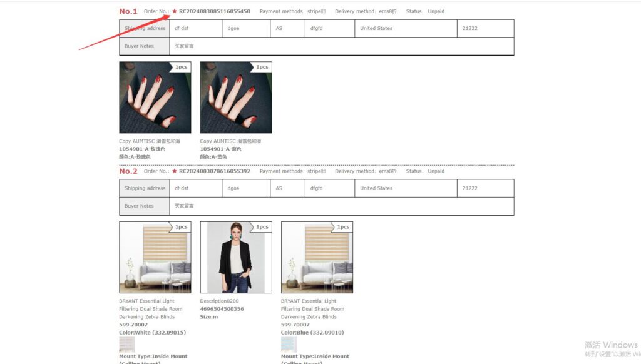Click the No.1 order heading
Screen dimensions: 641x364
pyautogui.click(x=128, y=11)
